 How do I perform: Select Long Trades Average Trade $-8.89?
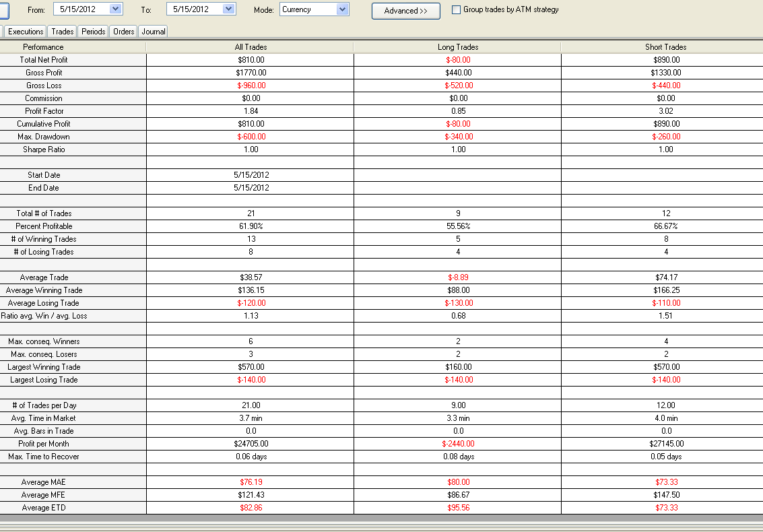459,277
